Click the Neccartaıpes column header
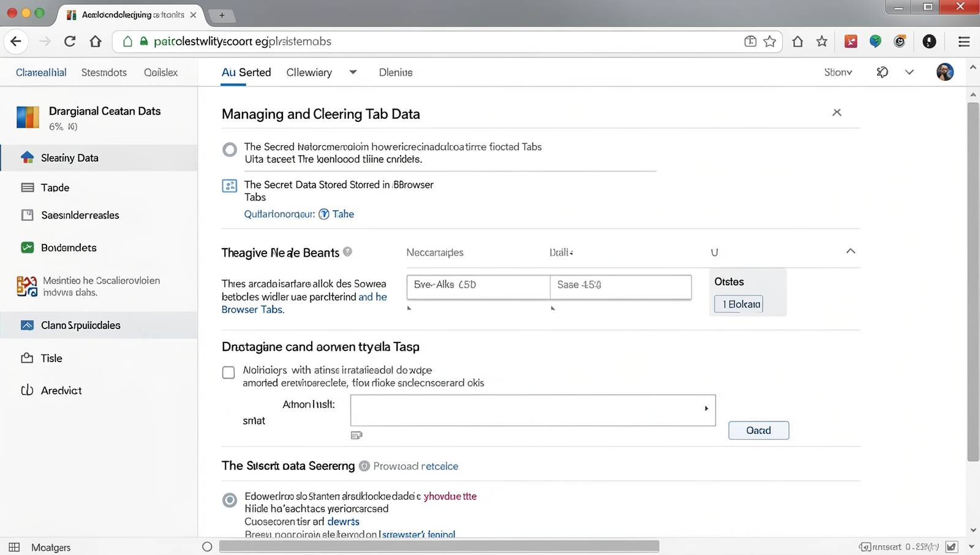Viewport: 980px width, 555px height. (435, 252)
